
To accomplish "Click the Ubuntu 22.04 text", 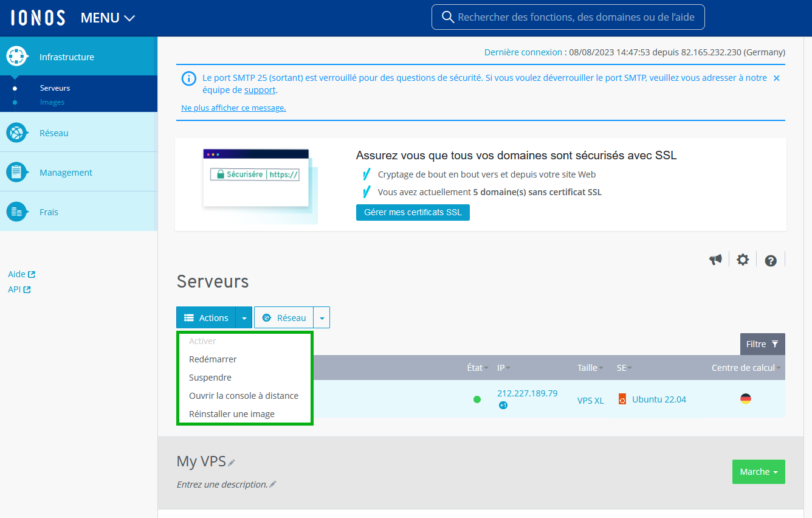I will (x=659, y=399).
